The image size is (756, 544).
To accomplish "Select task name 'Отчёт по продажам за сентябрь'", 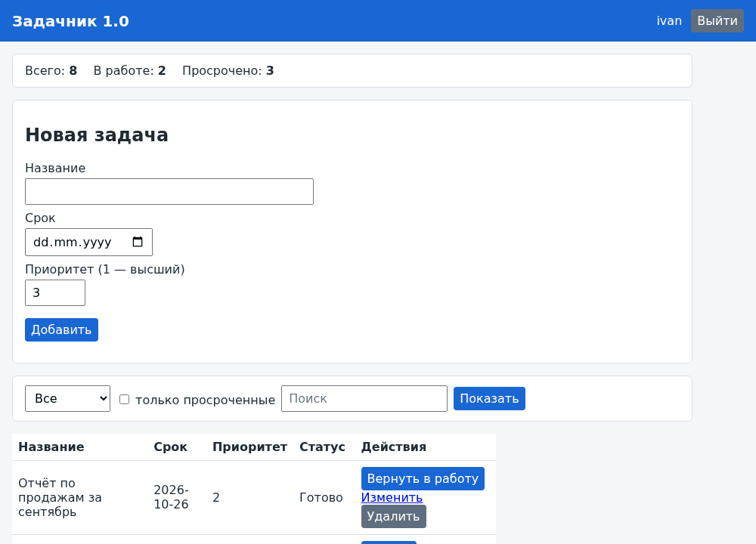I will tap(60, 497).
